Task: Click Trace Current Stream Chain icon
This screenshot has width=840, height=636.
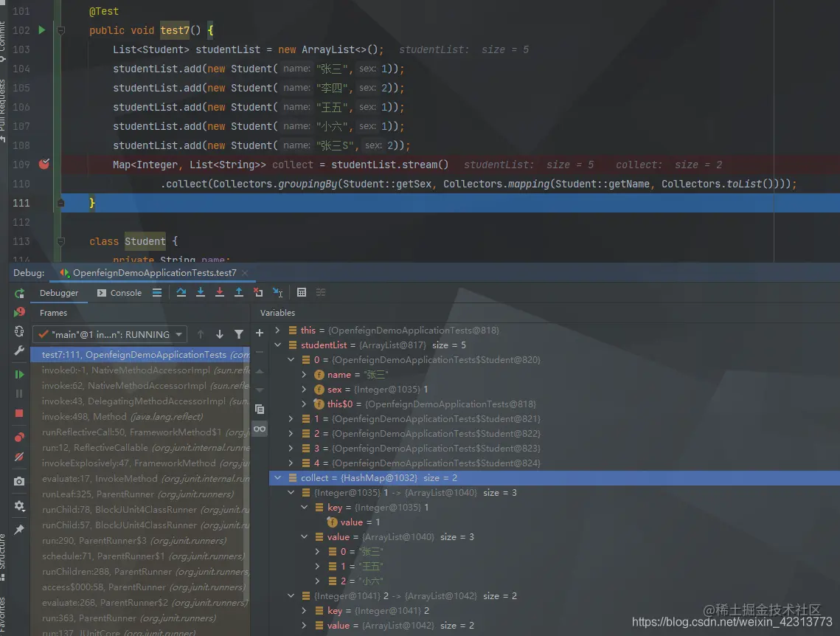Action: (321, 293)
